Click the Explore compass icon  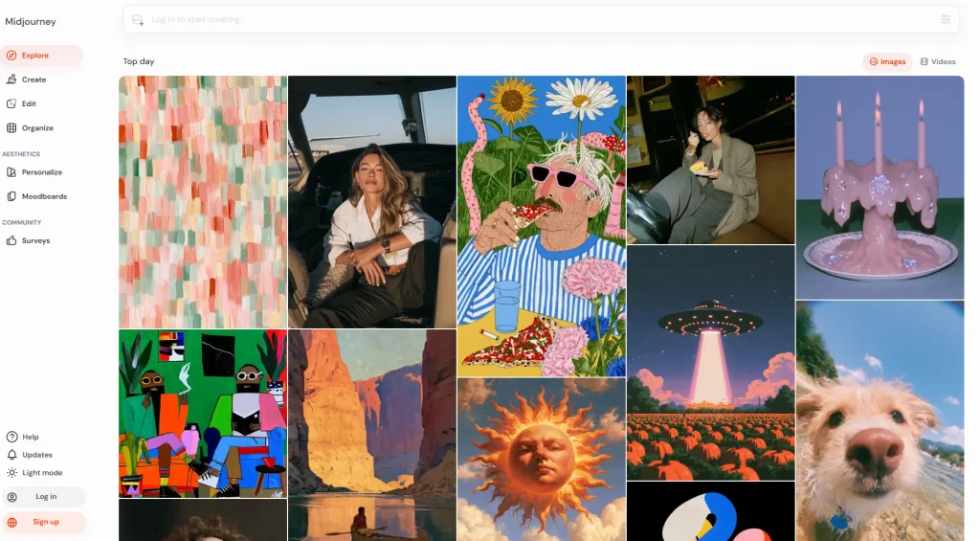[x=11, y=55]
